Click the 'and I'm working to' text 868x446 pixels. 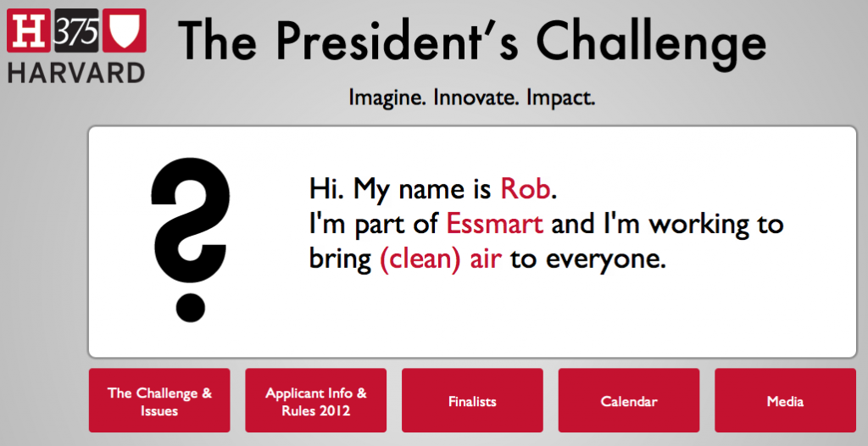click(x=668, y=226)
